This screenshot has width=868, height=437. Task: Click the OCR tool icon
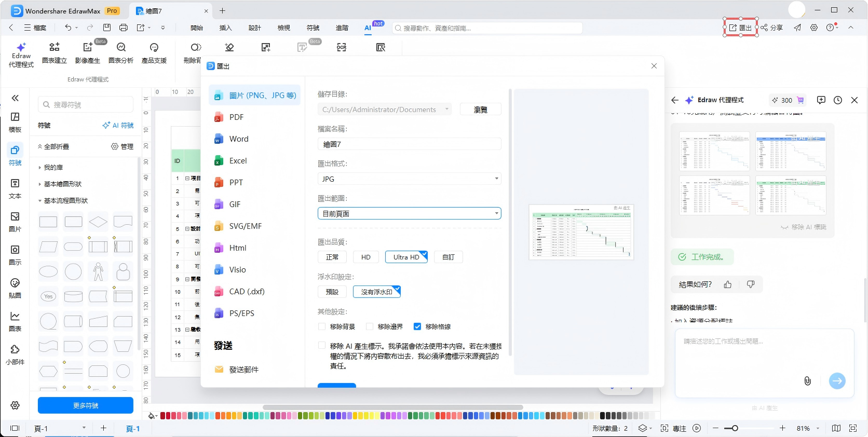(x=342, y=47)
